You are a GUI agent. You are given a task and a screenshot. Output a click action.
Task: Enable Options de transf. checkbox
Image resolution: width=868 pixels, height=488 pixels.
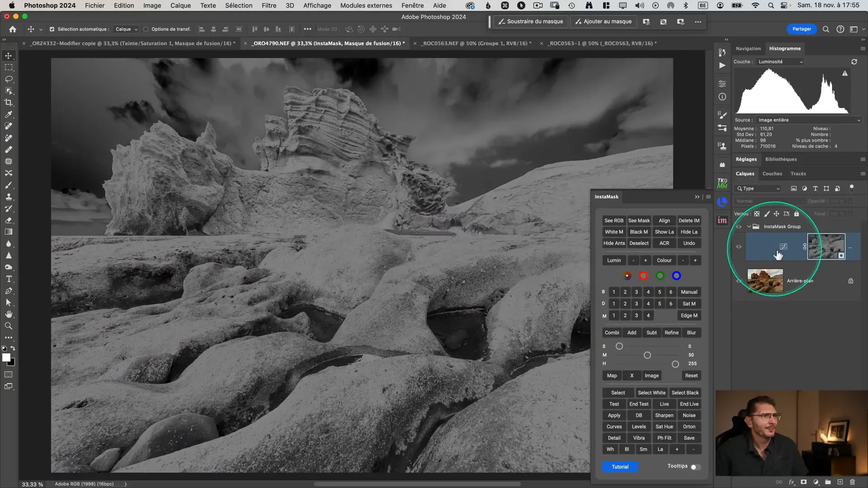pyautogui.click(x=146, y=29)
